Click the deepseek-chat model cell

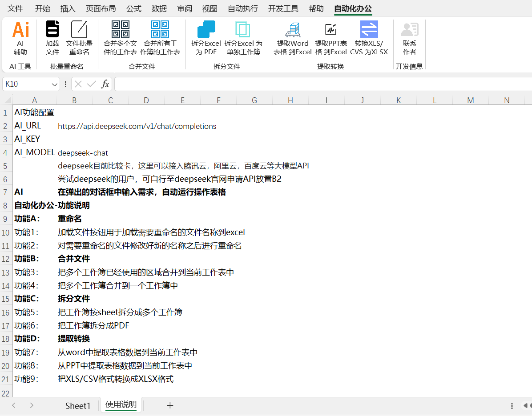pos(83,153)
